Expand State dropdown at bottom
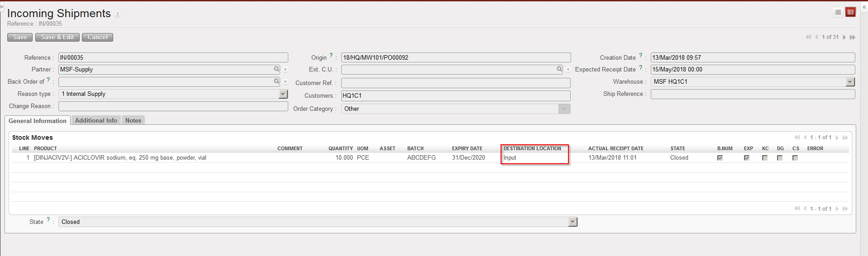The width and height of the screenshot is (868, 256). [572, 222]
